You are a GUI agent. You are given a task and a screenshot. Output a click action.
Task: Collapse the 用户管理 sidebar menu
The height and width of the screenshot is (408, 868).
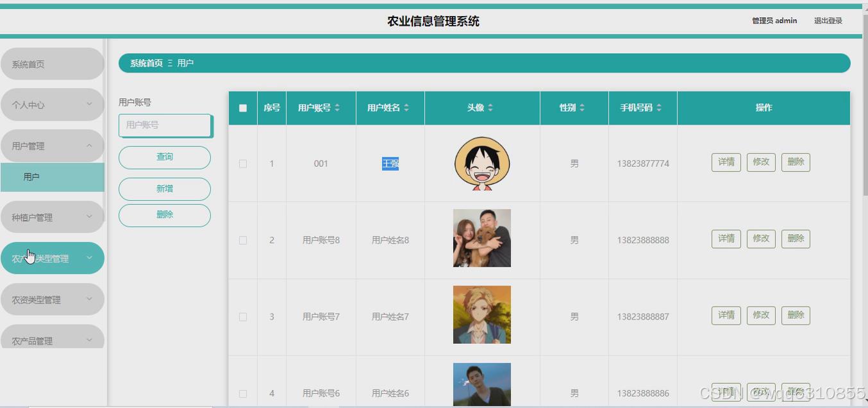coord(52,146)
